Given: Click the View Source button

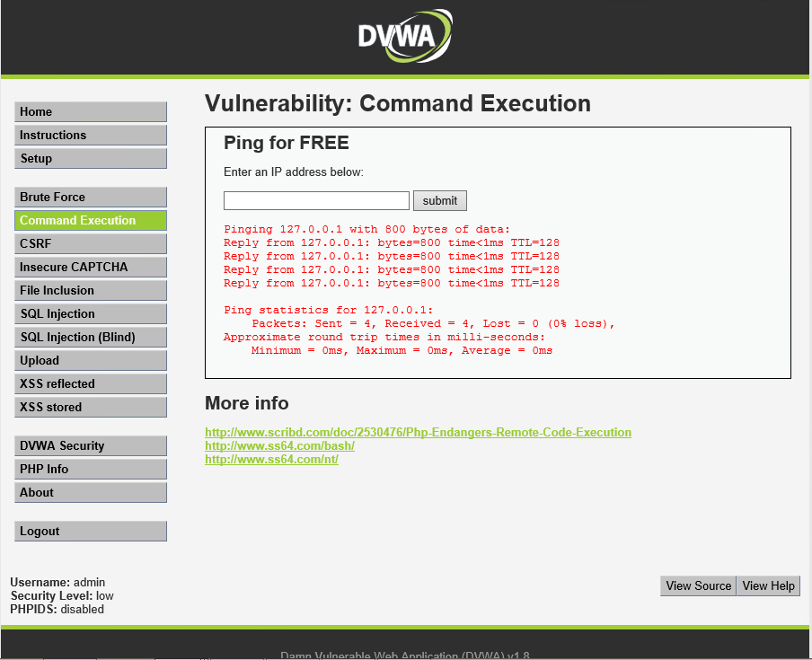Looking at the screenshot, I should click(x=698, y=586).
